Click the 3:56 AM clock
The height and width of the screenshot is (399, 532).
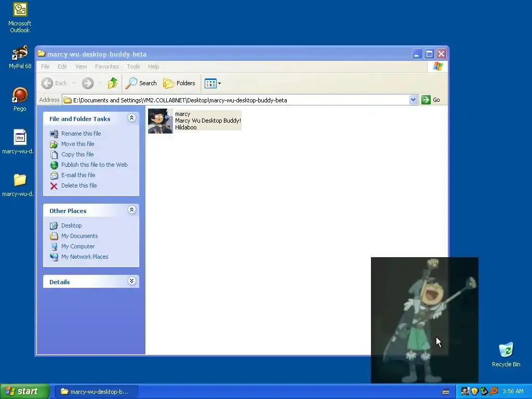click(x=513, y=392)
